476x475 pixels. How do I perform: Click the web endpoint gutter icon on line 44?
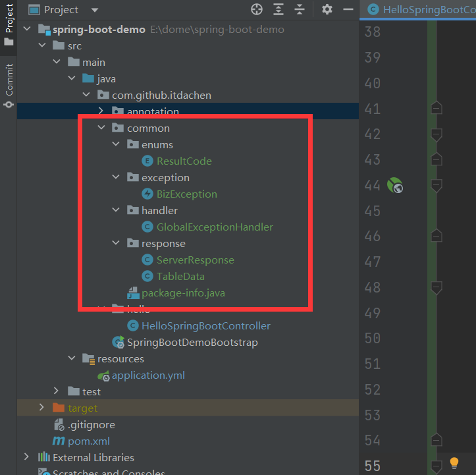pyautogui.click(x=395, y=186)
